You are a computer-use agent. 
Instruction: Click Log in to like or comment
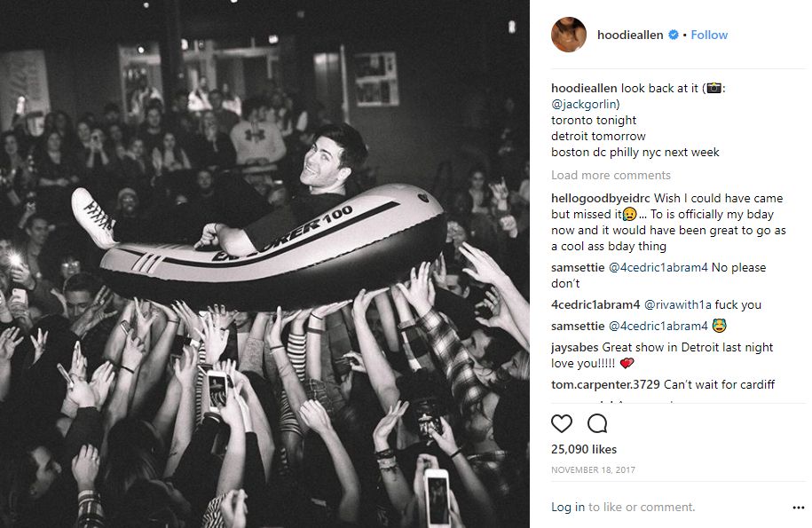(568, 508)
